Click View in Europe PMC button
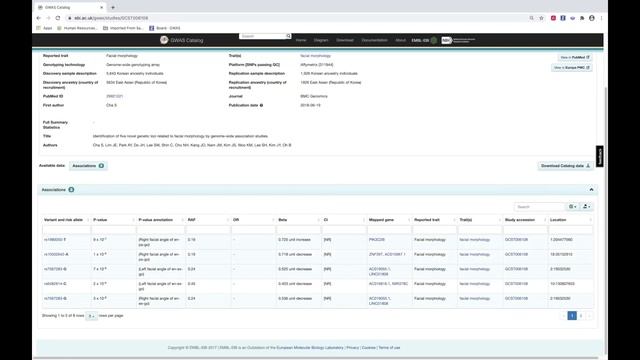 571,67
